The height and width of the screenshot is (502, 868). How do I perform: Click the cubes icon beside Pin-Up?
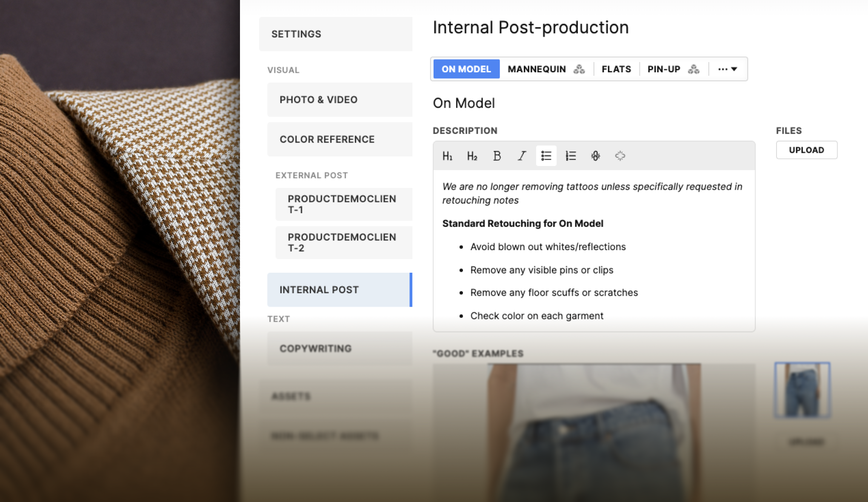[694, 69]
